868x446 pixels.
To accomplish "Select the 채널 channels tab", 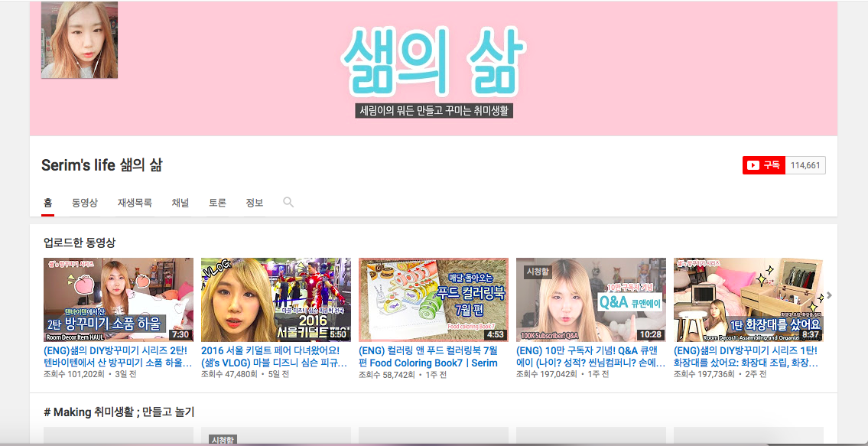I will pos(179,202).
